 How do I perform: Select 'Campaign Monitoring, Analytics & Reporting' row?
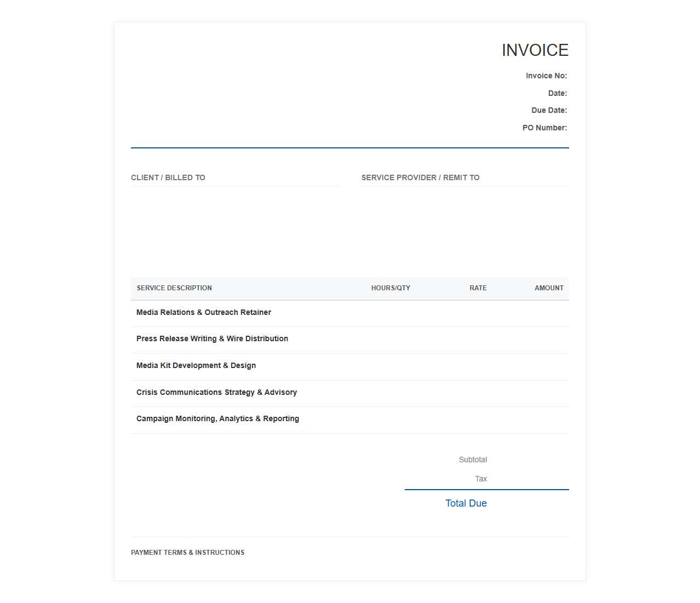pos(350,420)
